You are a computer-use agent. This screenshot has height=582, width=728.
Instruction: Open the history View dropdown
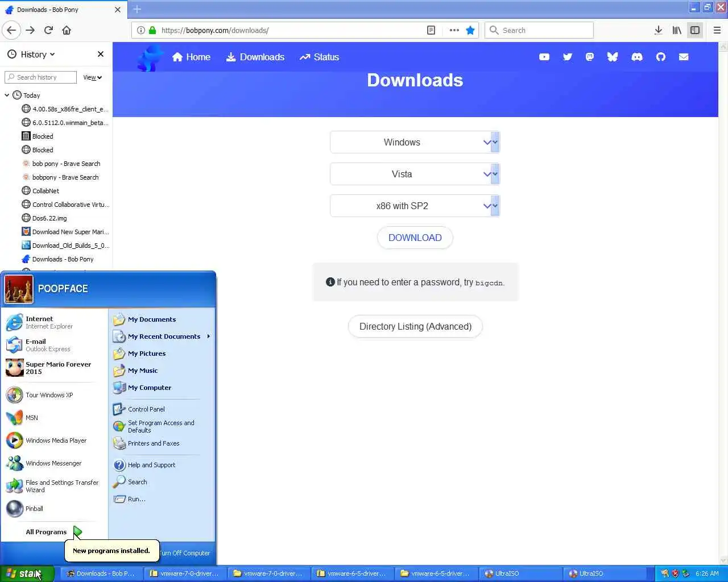(x=92, y=77)
